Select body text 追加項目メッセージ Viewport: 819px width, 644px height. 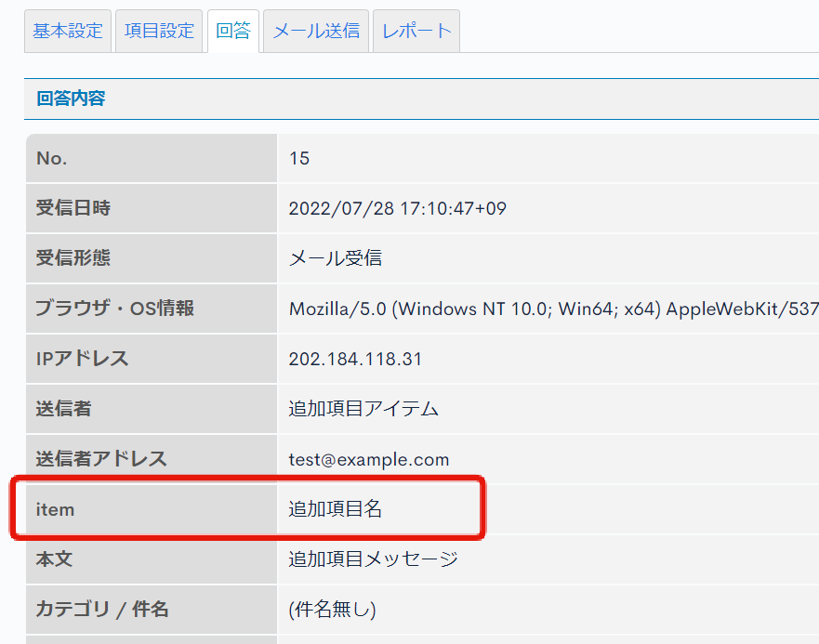[374, 559]
